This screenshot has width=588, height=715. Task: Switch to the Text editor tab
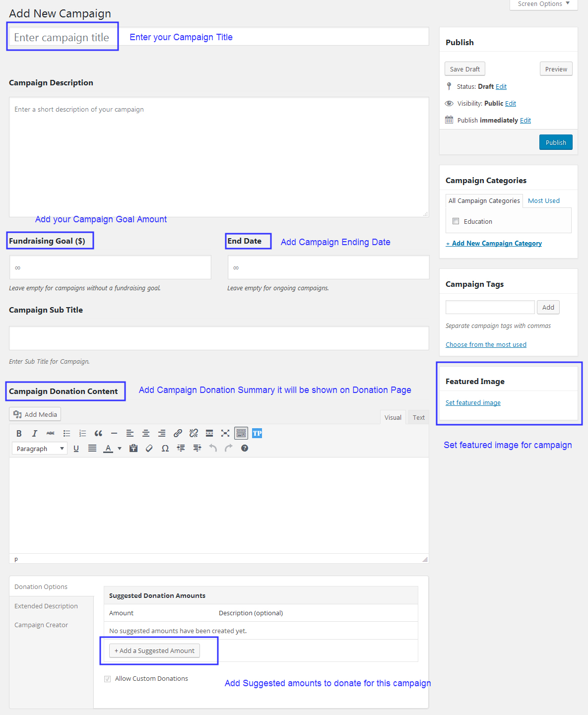(x=418, y=417)
